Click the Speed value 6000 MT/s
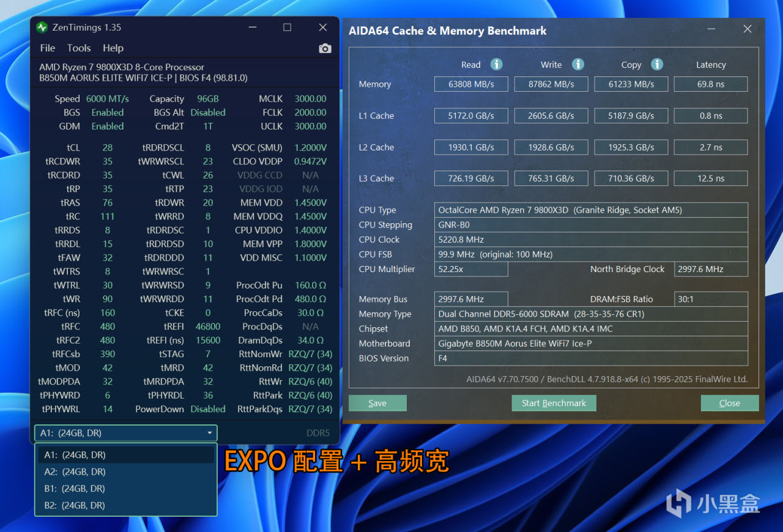 pos(107,98)
